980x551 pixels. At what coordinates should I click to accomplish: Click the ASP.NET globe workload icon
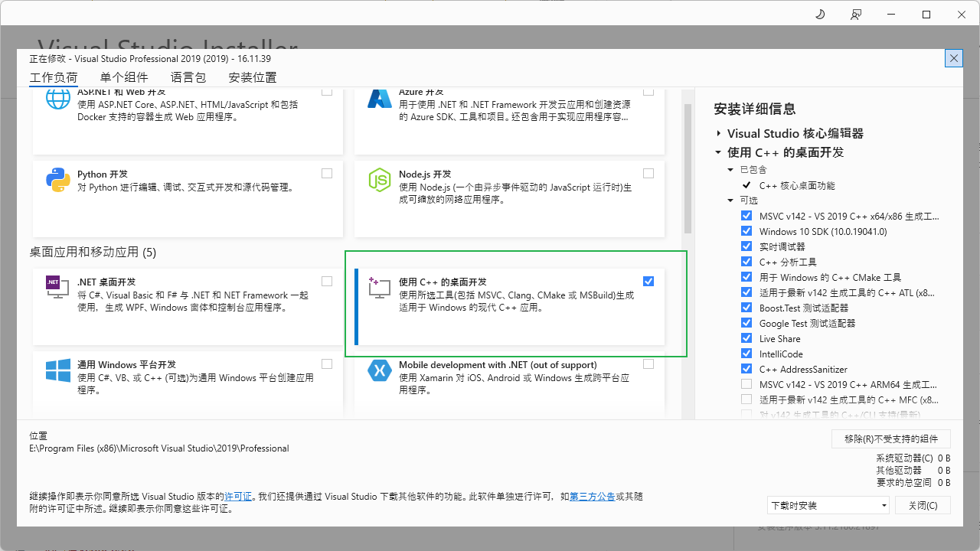(58, 98)
